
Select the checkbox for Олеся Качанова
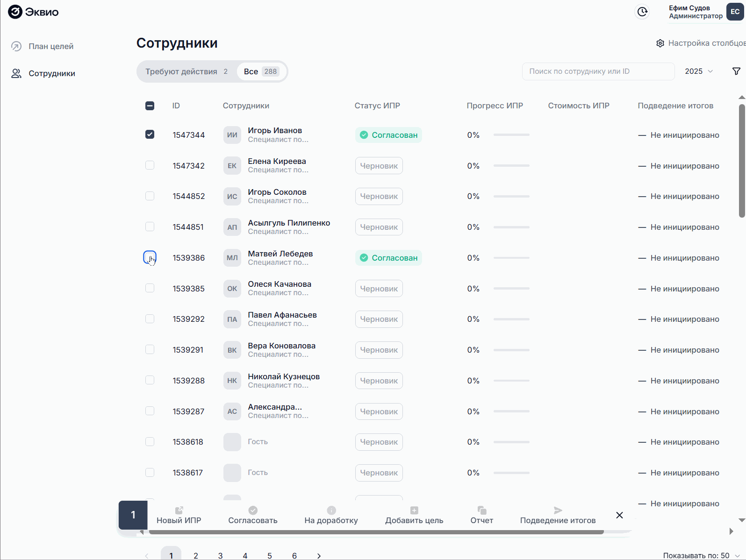click(150, 288)
